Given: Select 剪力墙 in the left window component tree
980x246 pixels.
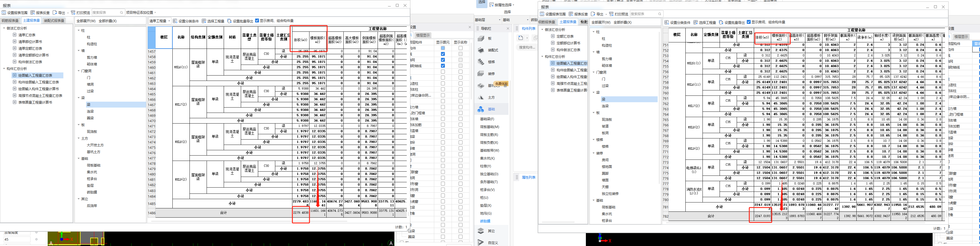Looking at the screenshot, I should (x=92, y=58).
